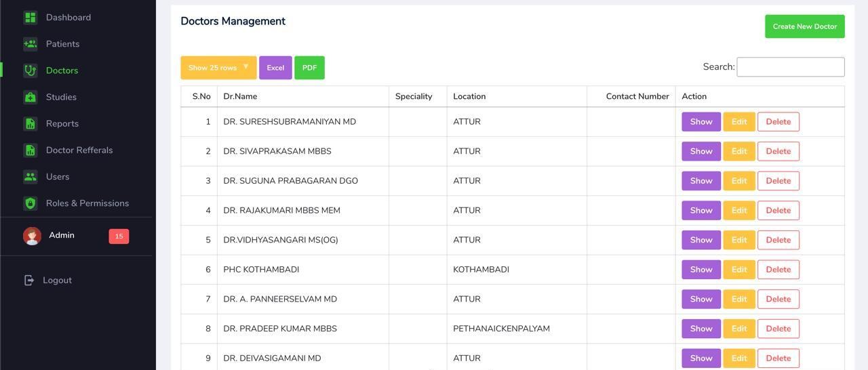Sort table by Dr.Name column header

(240, 96)
